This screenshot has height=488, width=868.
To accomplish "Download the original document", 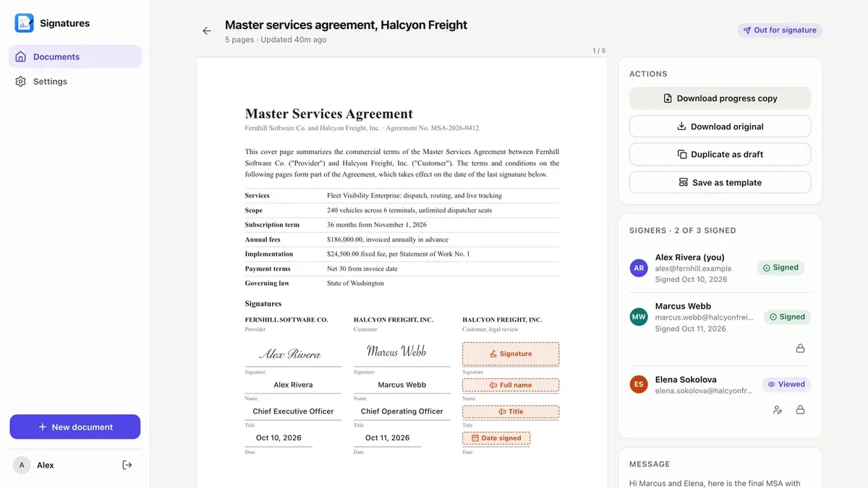I will click(720, 127).
